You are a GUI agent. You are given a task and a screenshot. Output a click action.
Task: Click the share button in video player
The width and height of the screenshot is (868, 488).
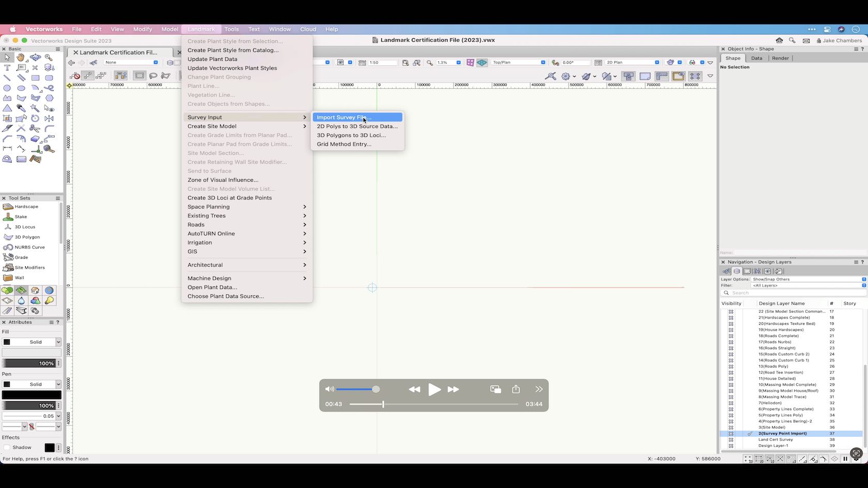516,389
